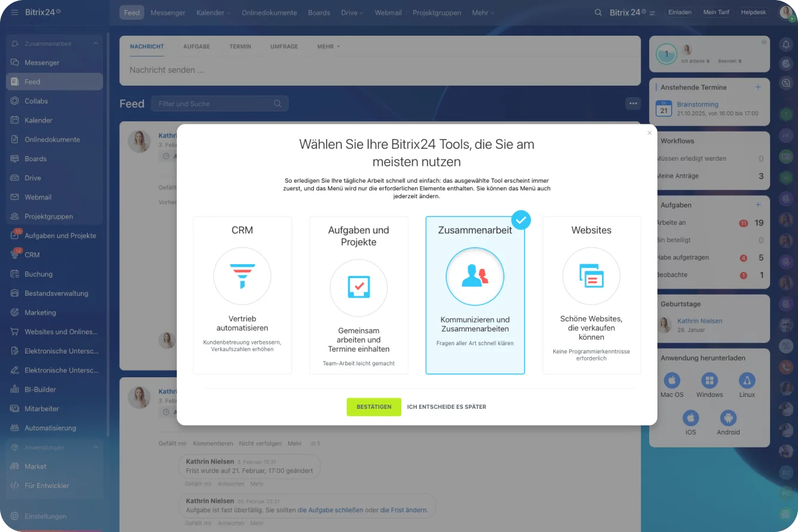Viewport: 798px width, 532px height.
Task: Click the Aufgaben und Projekte inbox icon
Action: (x=359, y=288)
